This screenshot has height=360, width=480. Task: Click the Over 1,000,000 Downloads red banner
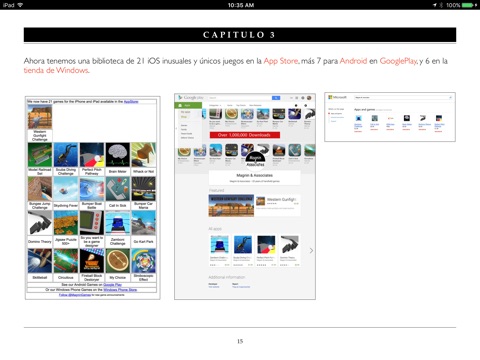click(245, 135)
